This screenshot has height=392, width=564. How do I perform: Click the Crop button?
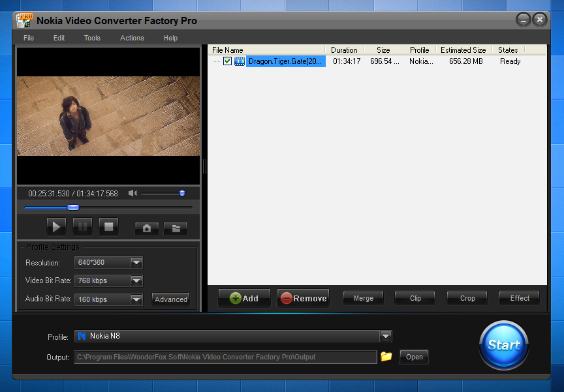(467, 298)
